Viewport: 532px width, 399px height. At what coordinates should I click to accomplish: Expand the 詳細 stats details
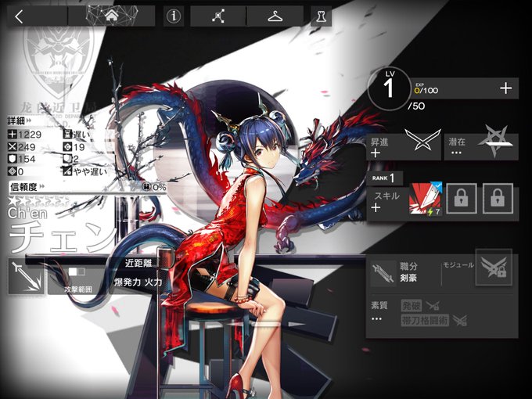(20, 120)
